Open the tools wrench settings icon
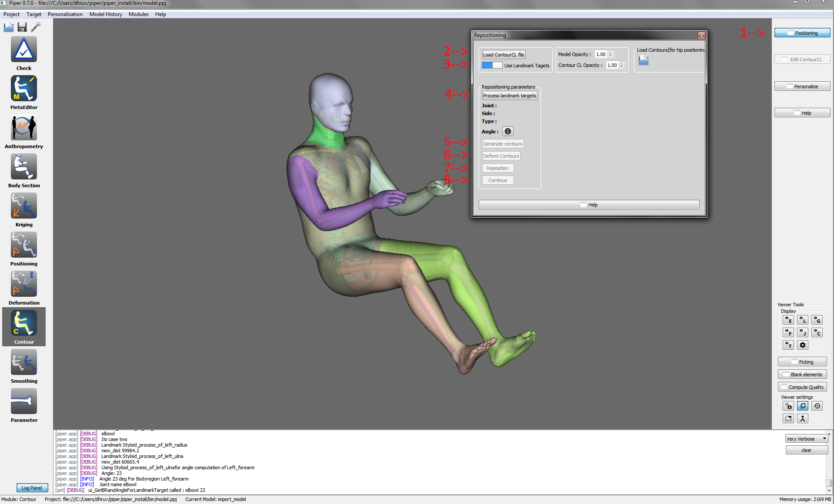 coord(36,27)
